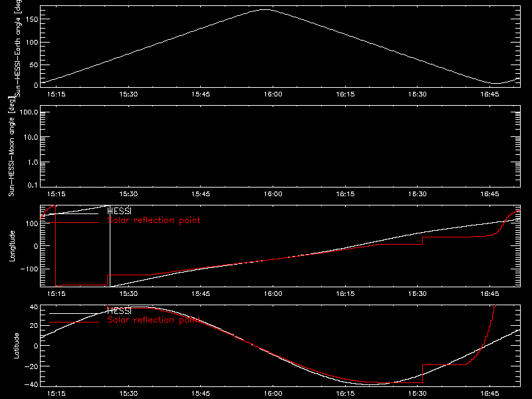
Task: Click Solar reflection point legend in Latitude plot
Action: (154, 320)
